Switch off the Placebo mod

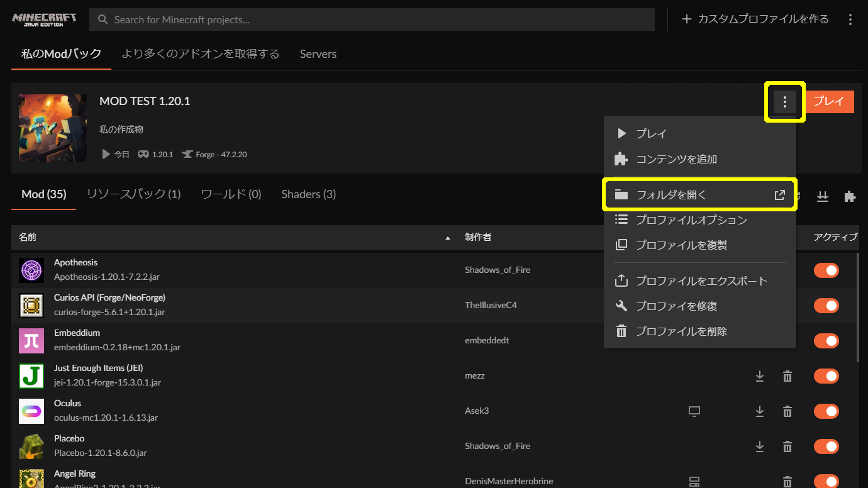826,446
